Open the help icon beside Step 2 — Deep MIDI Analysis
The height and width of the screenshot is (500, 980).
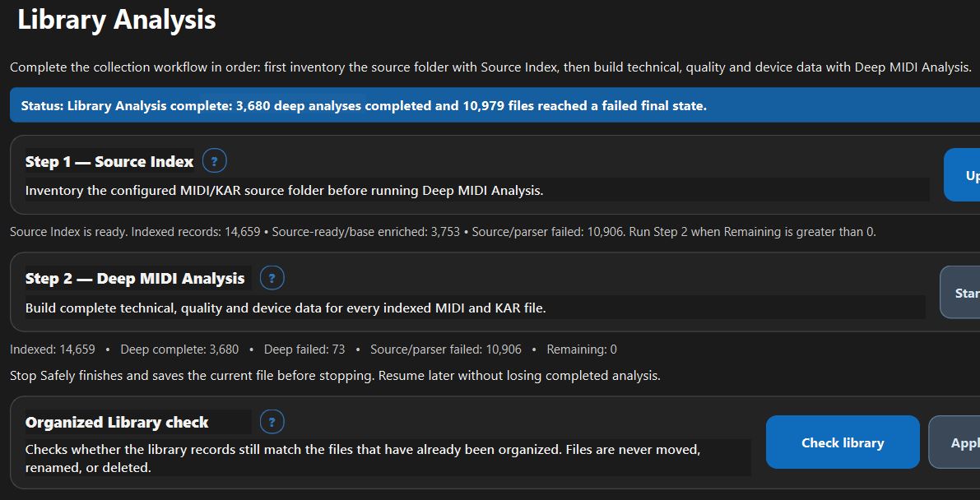point(272,278)
